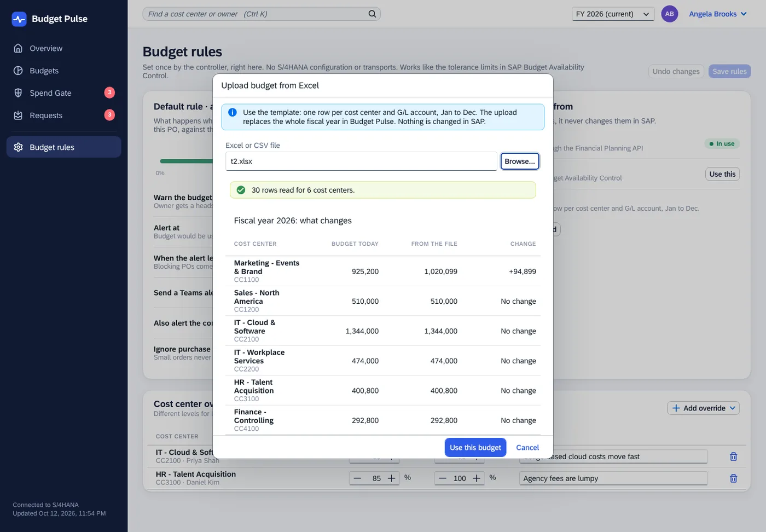The height and width of the screenshot is (532, 766).
Task: Open the Overview home icon
Action: point(18,48)
